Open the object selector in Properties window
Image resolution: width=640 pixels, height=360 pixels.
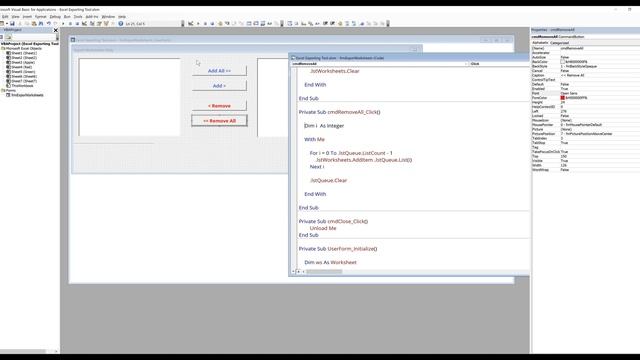point(585,37)
